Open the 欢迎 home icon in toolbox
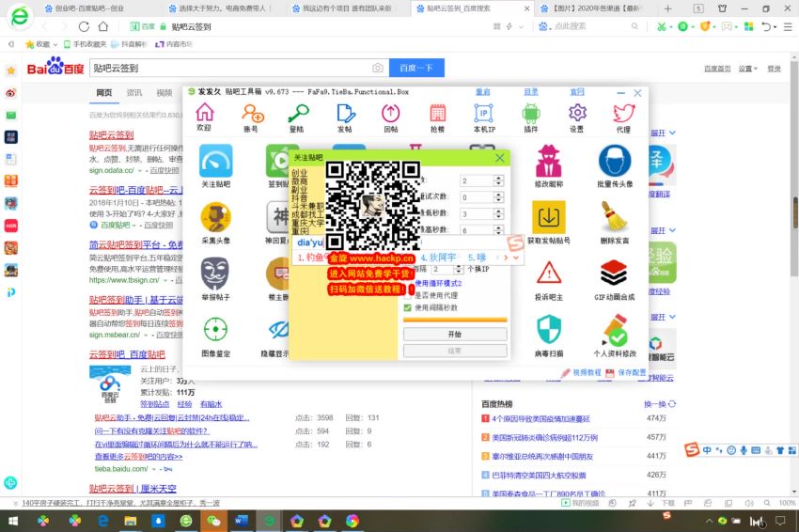The height and width of the screenshot is (532, 799). point(204,117)
